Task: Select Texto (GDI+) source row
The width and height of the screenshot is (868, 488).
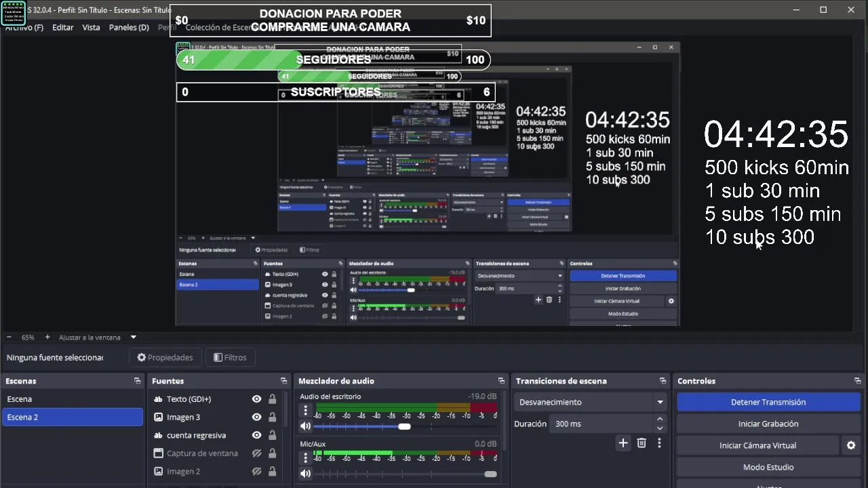Action: [216, 399]
